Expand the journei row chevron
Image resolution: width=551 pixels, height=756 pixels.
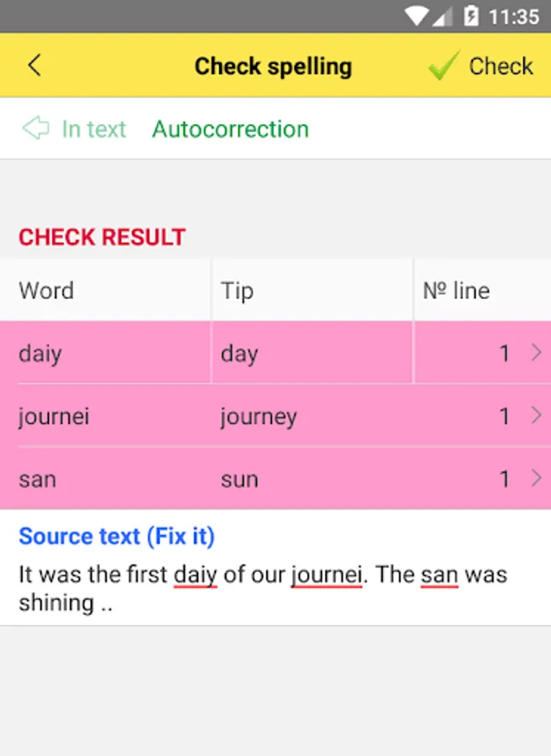tap(536, 415)
